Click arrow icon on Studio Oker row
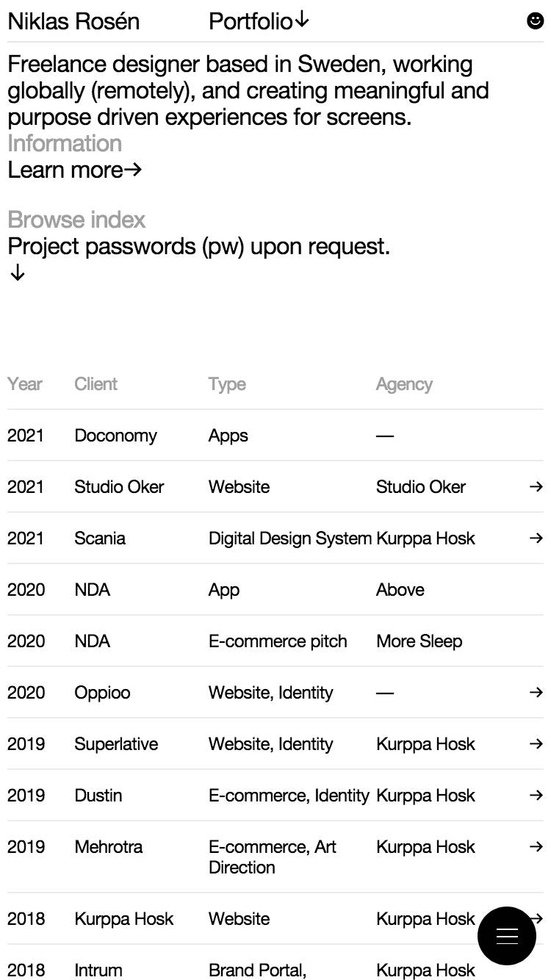551x980 pixels. (536, 486)
